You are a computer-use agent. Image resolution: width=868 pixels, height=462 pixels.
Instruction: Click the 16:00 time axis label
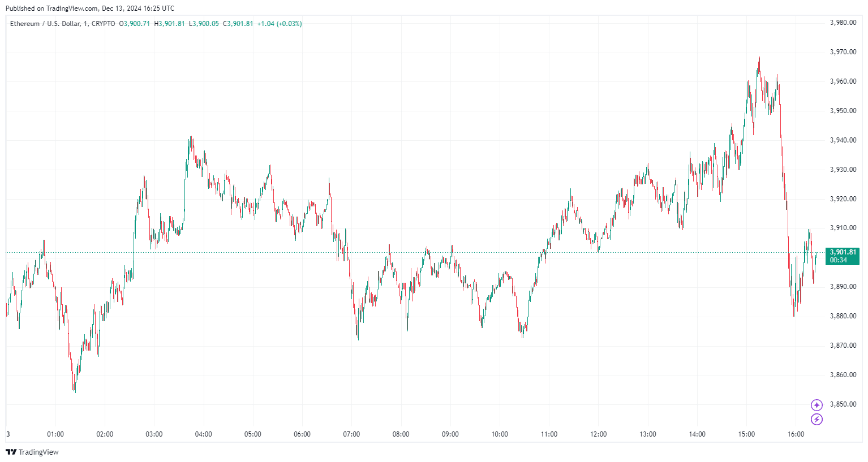pos(796,434)
